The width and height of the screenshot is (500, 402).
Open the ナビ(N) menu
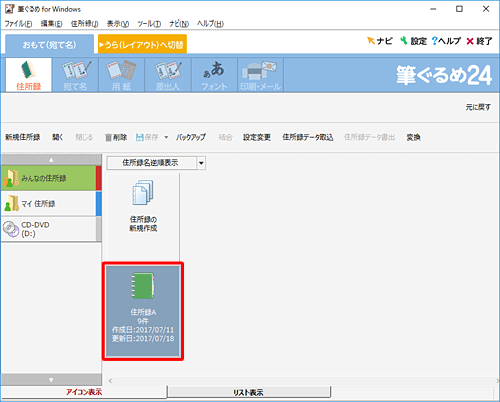(x=179, y=24)
